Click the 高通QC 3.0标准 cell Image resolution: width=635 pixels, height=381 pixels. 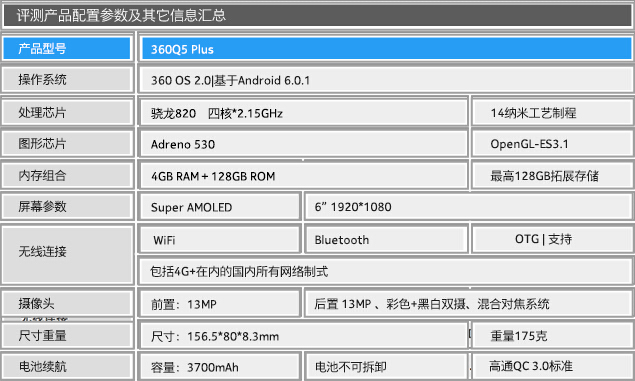(x=552, y=366)
